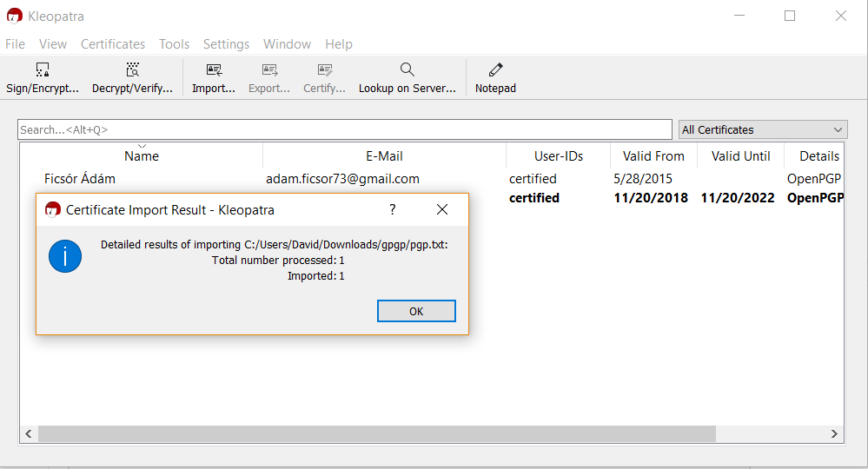The width and height of the screenshot is (868, 469).
Task: Open the Tools menu
Action: [x=174, y=44]
